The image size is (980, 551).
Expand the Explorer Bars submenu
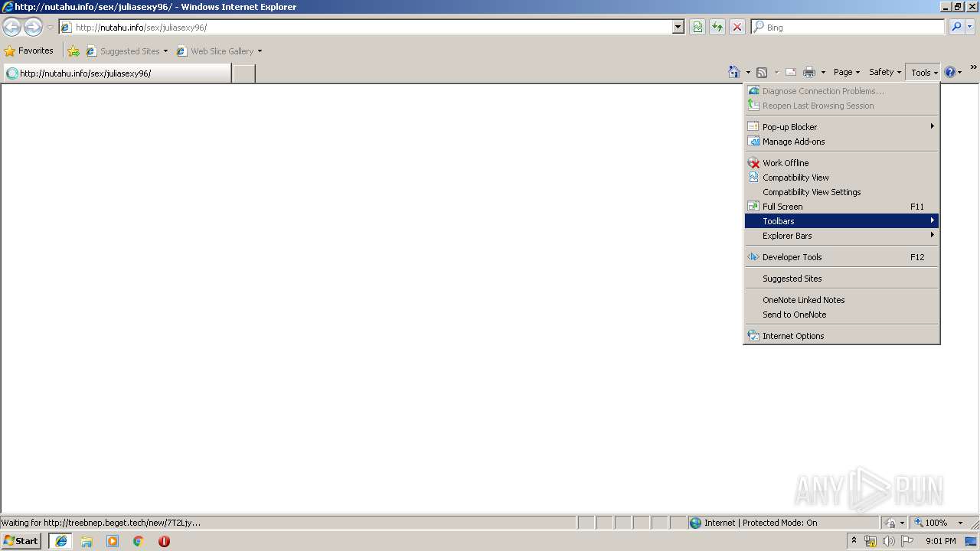841,236
